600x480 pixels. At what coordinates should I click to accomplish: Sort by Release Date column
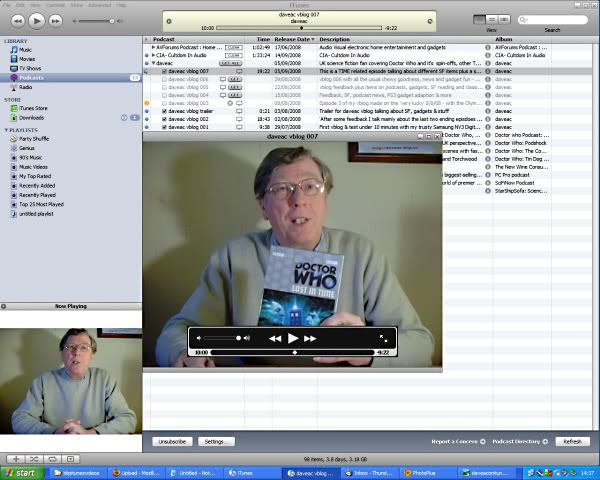click(295, 39)
